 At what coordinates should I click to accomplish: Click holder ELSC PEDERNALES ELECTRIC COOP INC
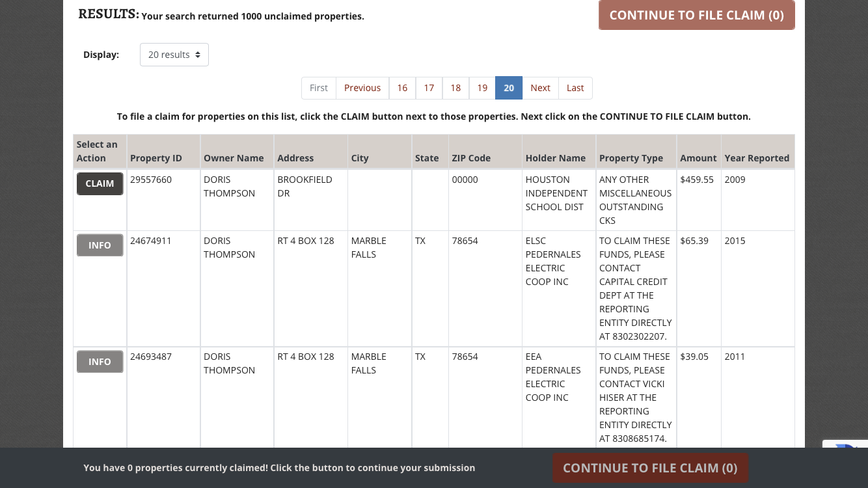pos(553,261)
